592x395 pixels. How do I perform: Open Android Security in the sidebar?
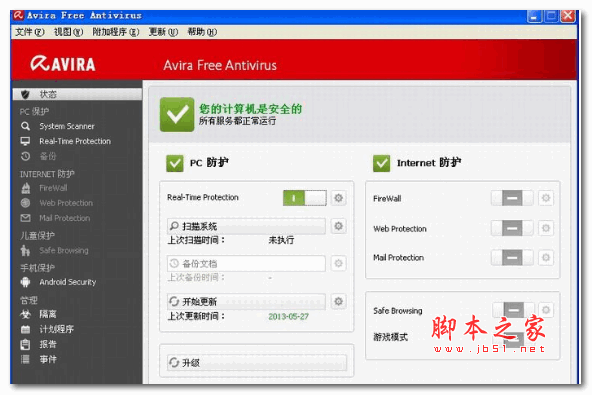(68, 282)
